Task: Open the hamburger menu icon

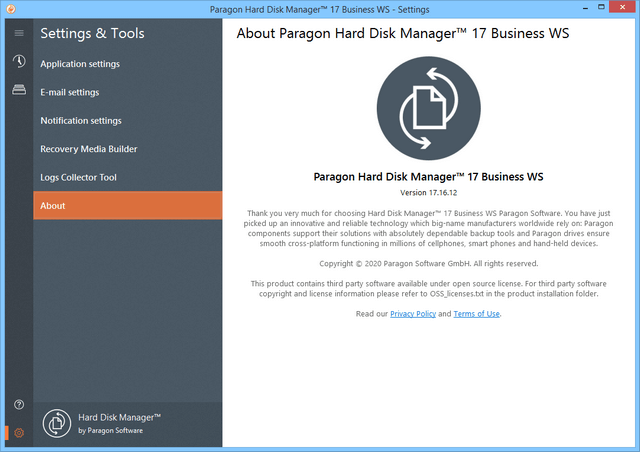Action: coord(19,33)
